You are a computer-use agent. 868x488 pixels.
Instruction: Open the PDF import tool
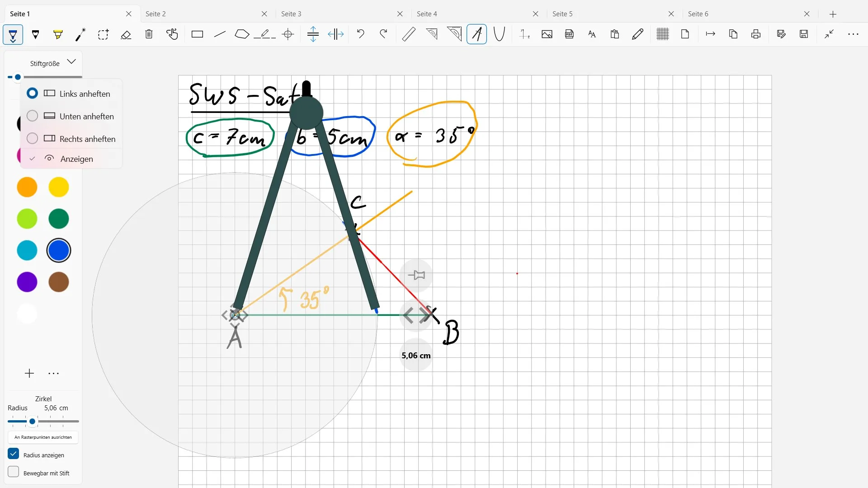570,34
